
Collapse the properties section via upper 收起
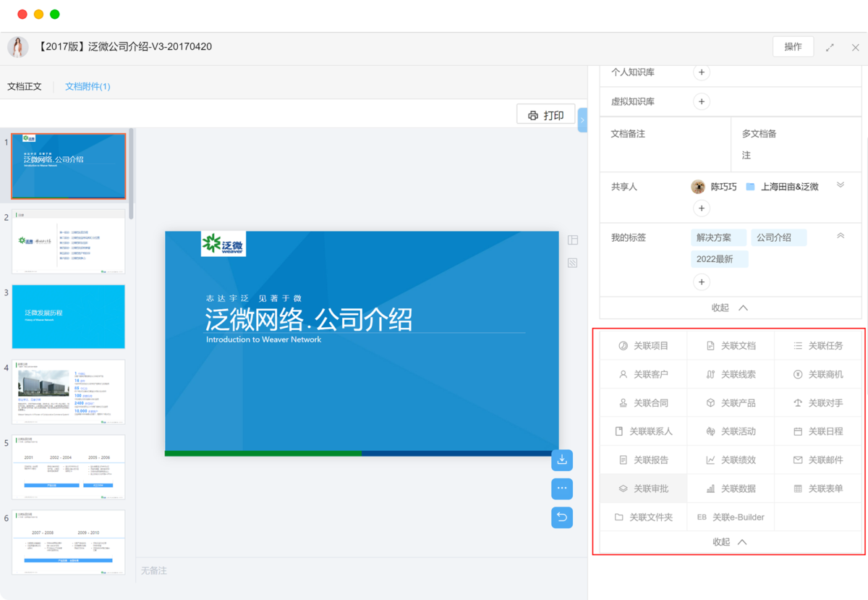pos(731,308)
